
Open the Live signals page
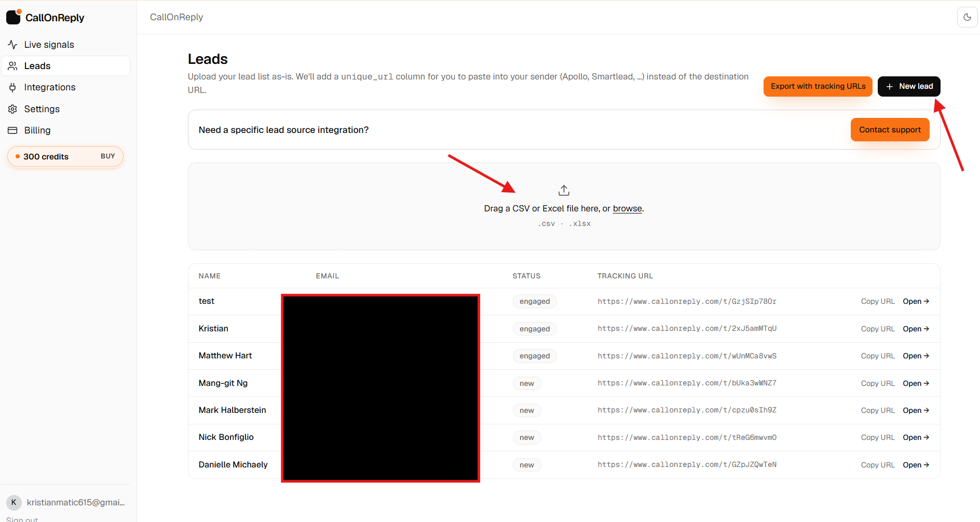[x=66, y=45]
